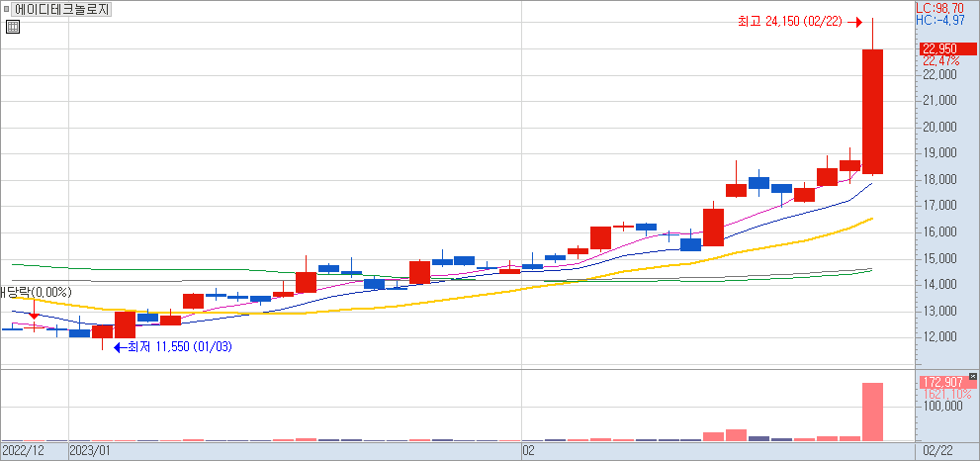The image size is (980, 461).
Task: Close the volume panel with X button
Action: pos(973,377)
